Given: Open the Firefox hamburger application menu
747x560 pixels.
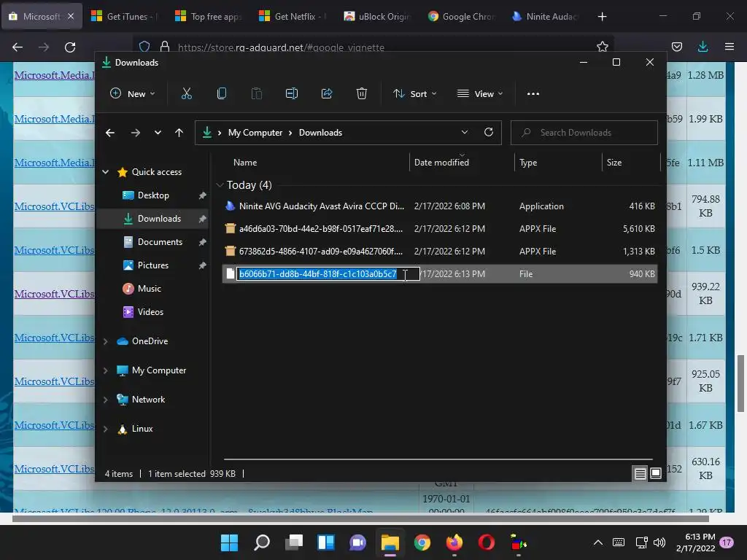Looking at the screenshot, I should click(729, 47).
